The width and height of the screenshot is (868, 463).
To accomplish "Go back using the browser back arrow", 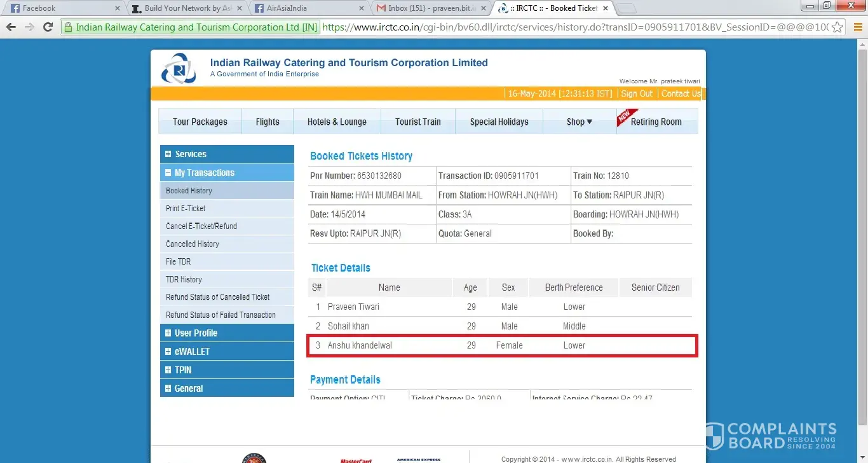I will click(x=11, y=27).
